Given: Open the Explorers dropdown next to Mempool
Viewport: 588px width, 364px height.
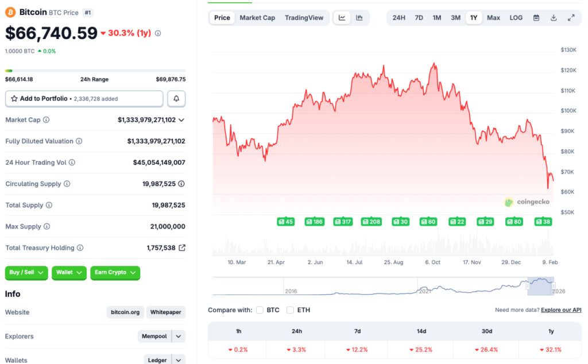Looking at the screenshot, I should click(x=177, y=336).
